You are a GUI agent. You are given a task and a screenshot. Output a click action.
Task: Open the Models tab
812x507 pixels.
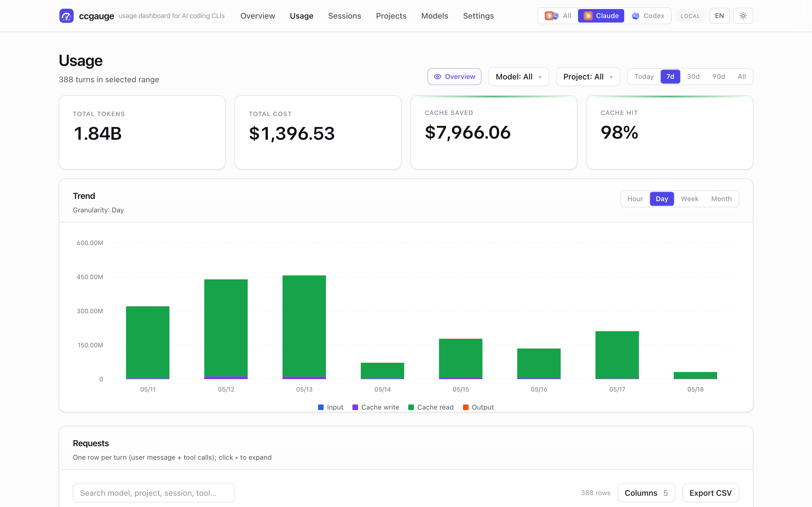click(x=434, y=16)
